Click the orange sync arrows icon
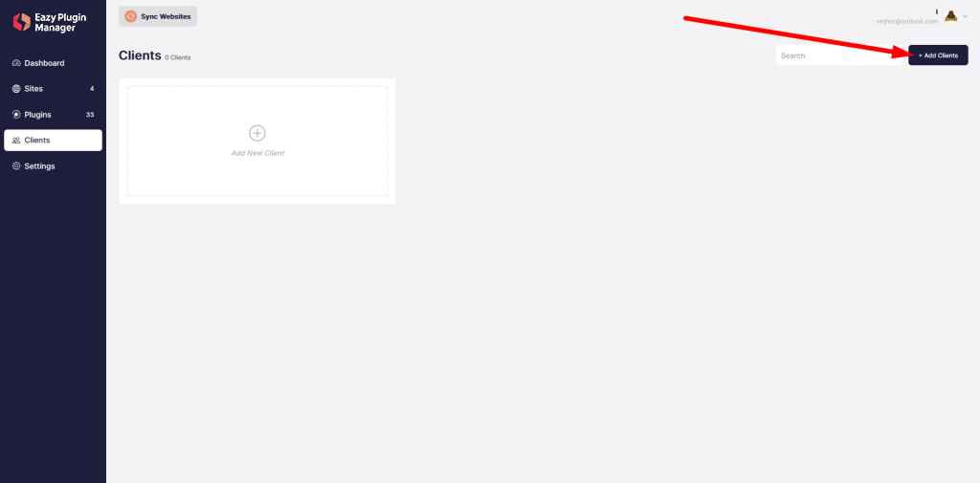 (130, 17)
